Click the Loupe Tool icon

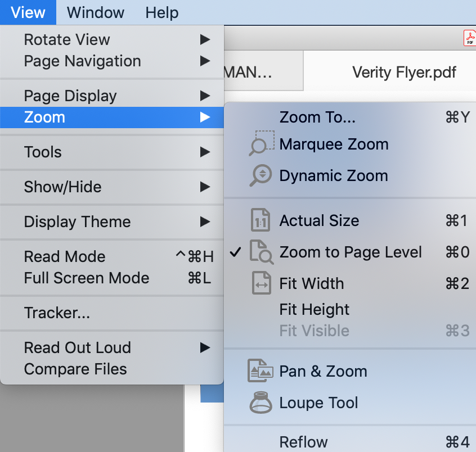[261, 403]
